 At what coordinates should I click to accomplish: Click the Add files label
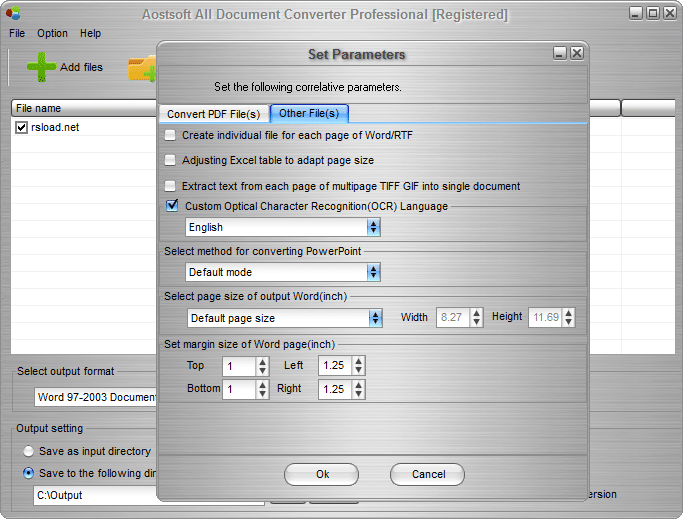[x=81, y=67]
